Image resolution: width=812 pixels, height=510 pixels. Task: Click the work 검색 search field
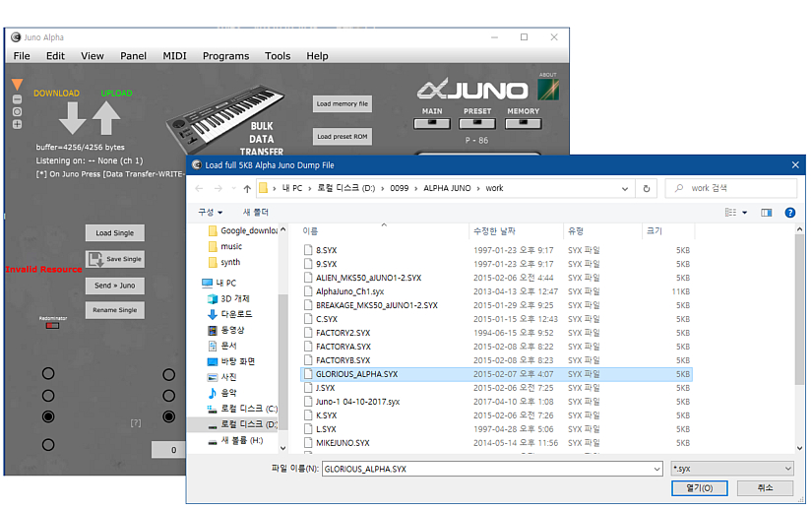[730, 188]
